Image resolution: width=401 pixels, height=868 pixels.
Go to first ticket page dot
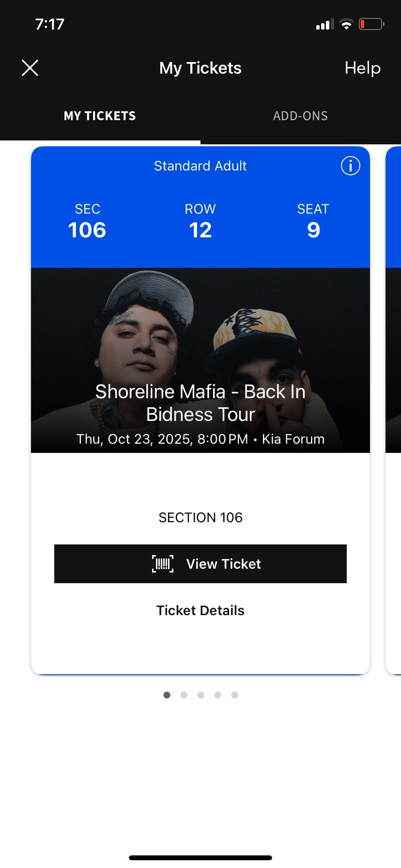click(x=167, y=695)
